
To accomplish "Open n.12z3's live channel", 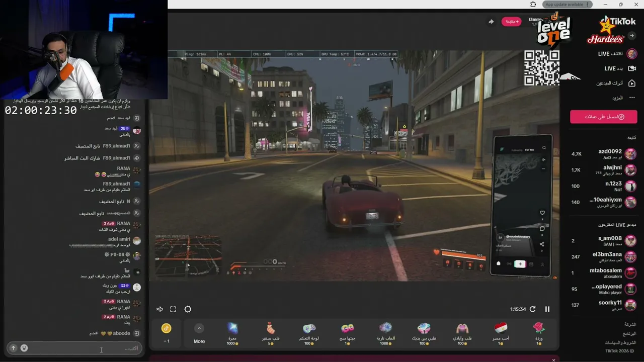I will 604,186.
